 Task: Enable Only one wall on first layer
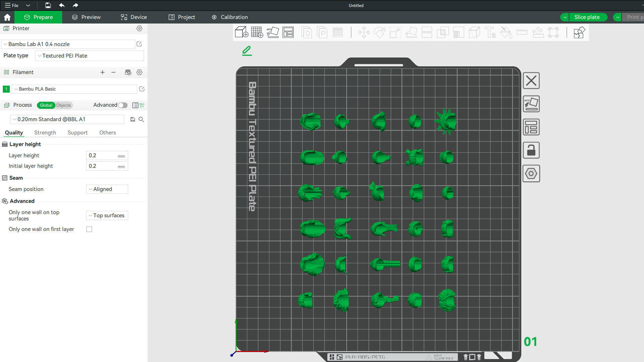coord(89,229)
